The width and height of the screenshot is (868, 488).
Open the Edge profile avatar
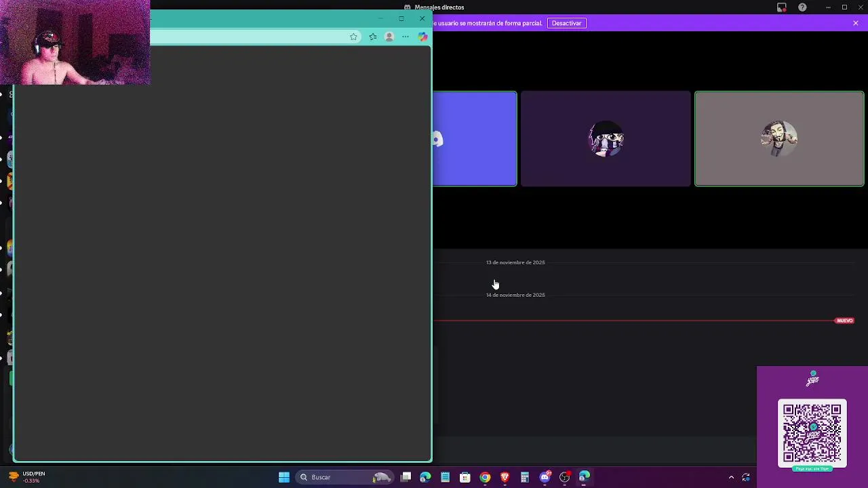[x=389, y=37]
